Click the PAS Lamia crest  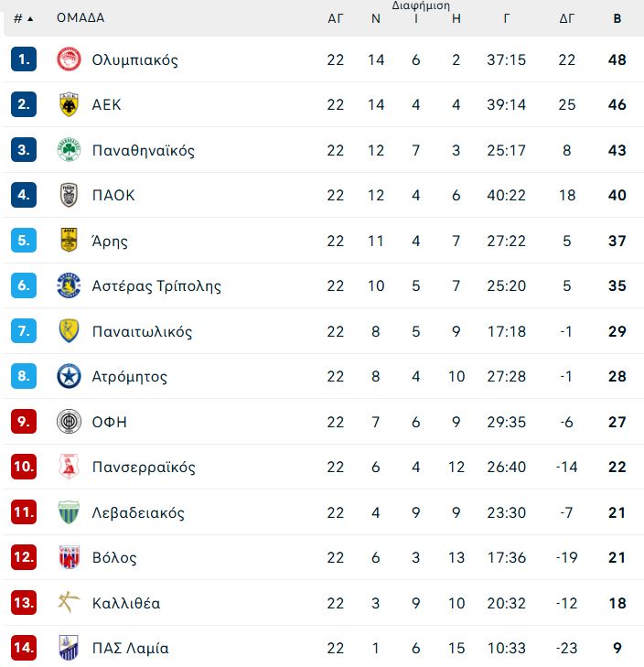(x=69, y=648)
